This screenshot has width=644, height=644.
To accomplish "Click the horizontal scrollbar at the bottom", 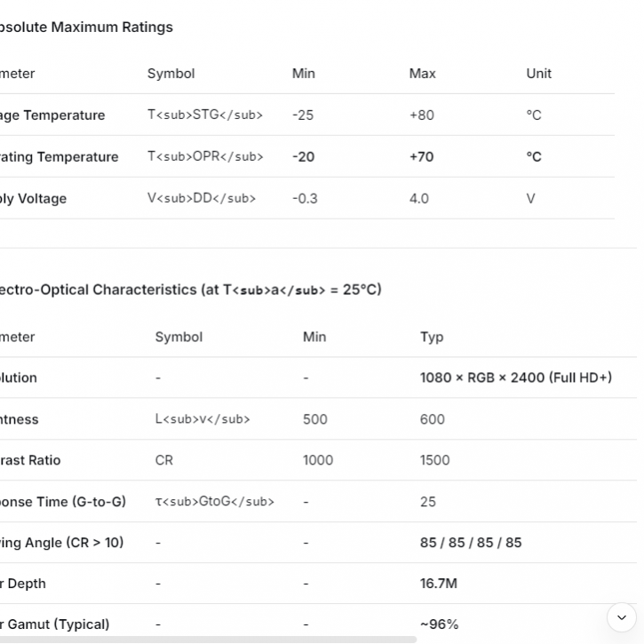I will point(208,639).
